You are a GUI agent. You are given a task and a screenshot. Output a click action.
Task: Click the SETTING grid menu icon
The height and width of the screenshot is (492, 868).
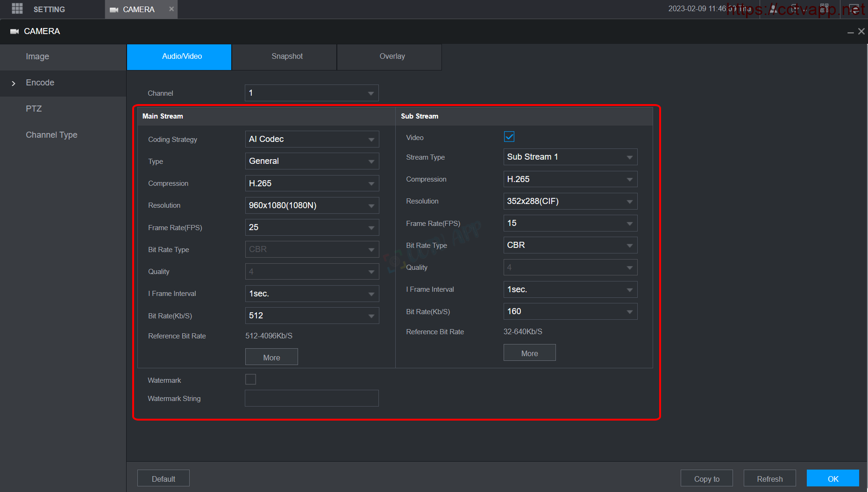click(17, 9)
